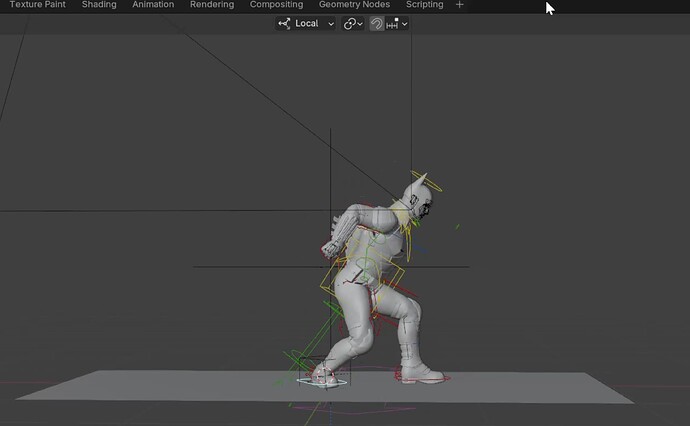
Task: Open the Geometry Nodes workspace tab
Action: point(354,5)
